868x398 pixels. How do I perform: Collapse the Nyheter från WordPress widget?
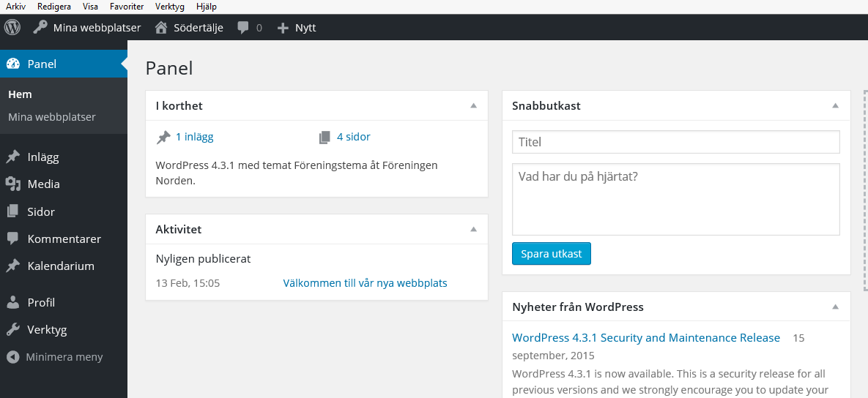835,307
